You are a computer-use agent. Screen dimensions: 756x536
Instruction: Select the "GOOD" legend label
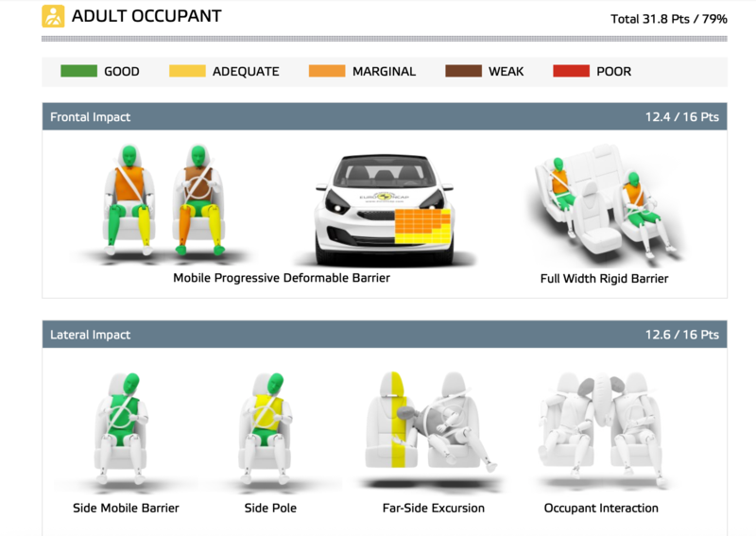click(122, 72)
